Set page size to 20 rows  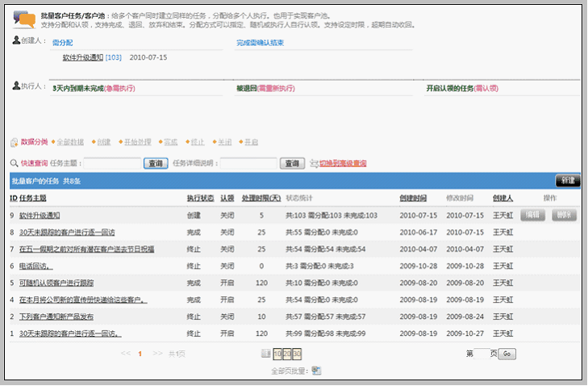pos(287,354)
